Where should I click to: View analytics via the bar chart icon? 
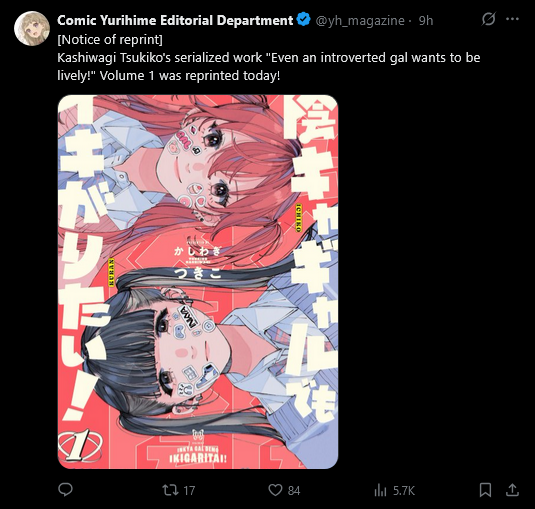pos(380,491)
